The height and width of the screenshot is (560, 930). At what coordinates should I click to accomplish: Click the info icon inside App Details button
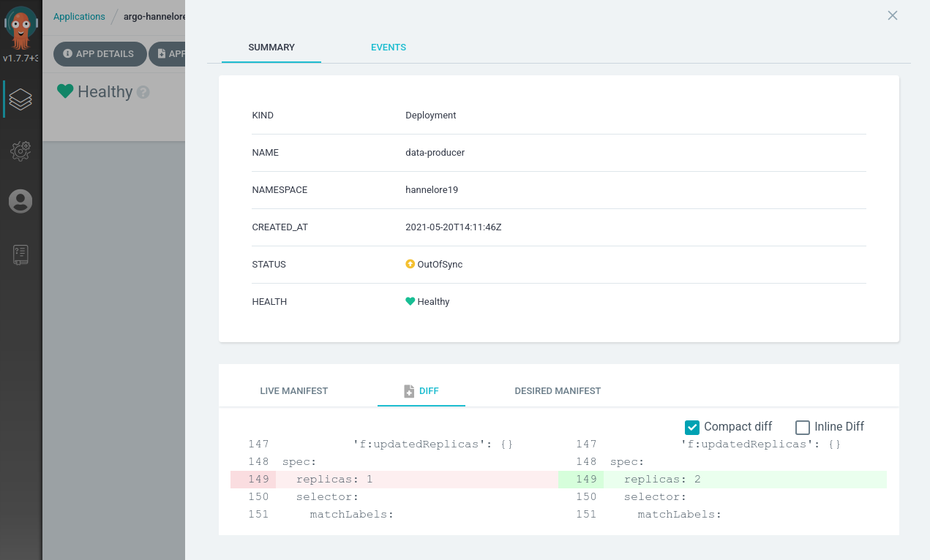[67, 53]
